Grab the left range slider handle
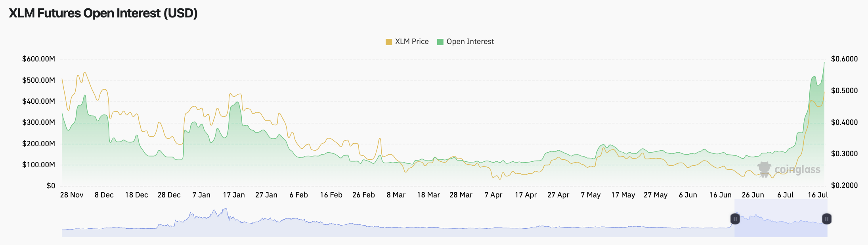 735,219
